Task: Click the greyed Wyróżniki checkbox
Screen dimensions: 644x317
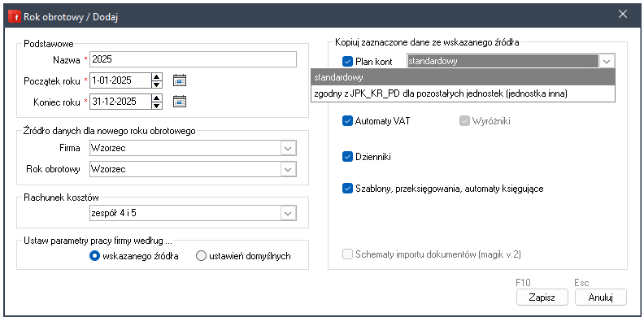Action: (x=464, y=121)
